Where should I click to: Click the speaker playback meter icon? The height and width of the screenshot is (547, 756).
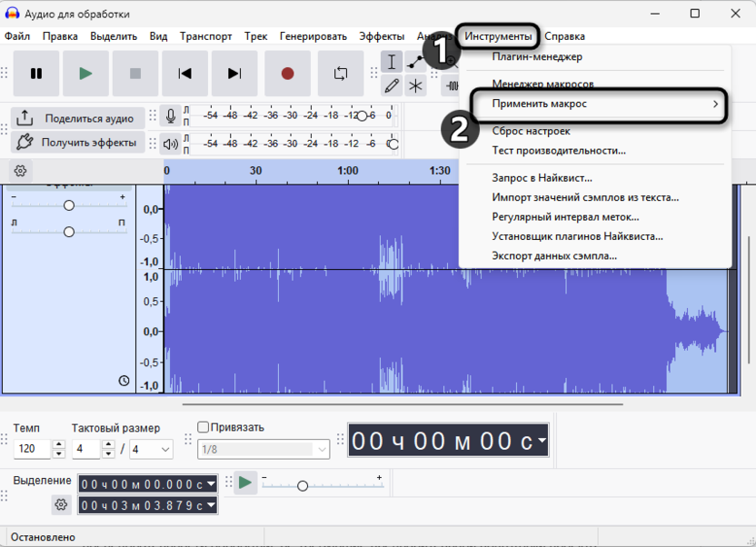pyautogui.click(x=172, y=143)
